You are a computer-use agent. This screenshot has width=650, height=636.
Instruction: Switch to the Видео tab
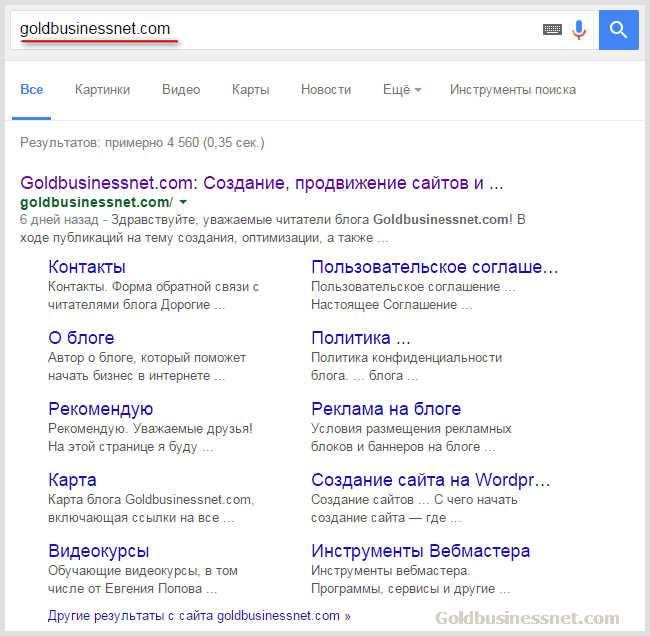[181, 90]
